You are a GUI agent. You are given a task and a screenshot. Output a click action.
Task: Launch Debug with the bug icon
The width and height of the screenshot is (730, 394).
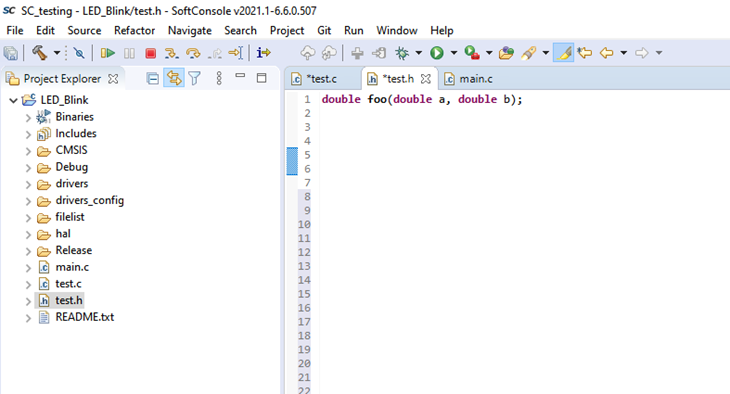(x=402, y=53)
